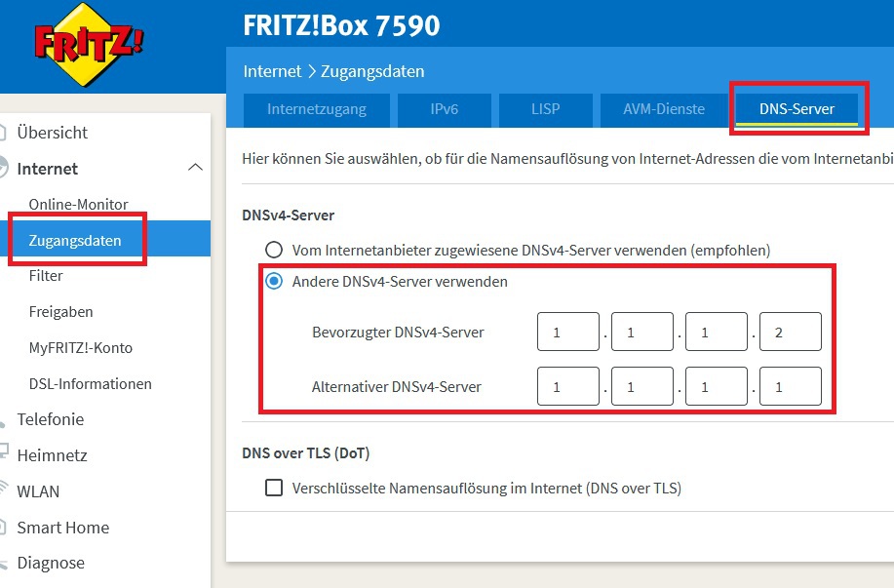Select Zugangsdaten in sidebar
The image size is (894, 588).
pos(75,240)
